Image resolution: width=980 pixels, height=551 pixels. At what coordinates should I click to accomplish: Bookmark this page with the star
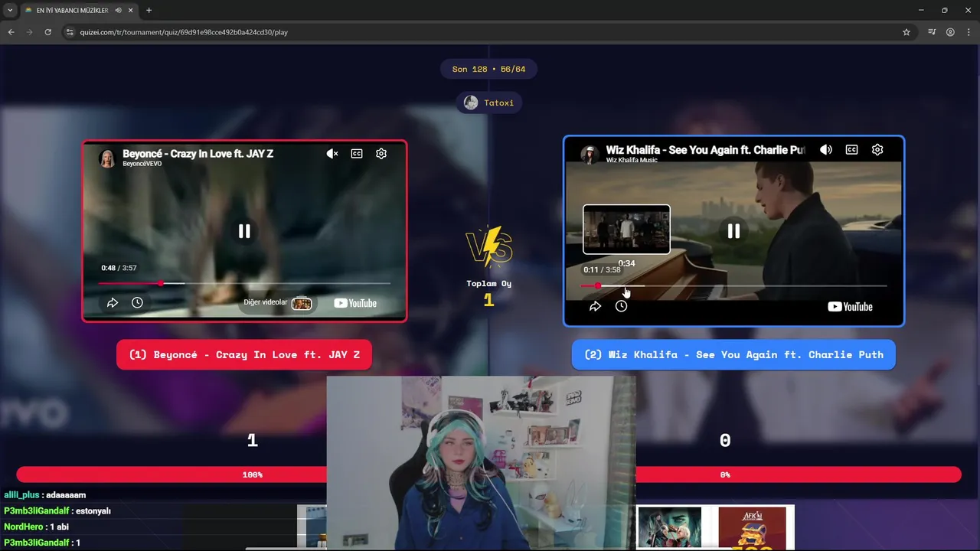pos(906,32)
